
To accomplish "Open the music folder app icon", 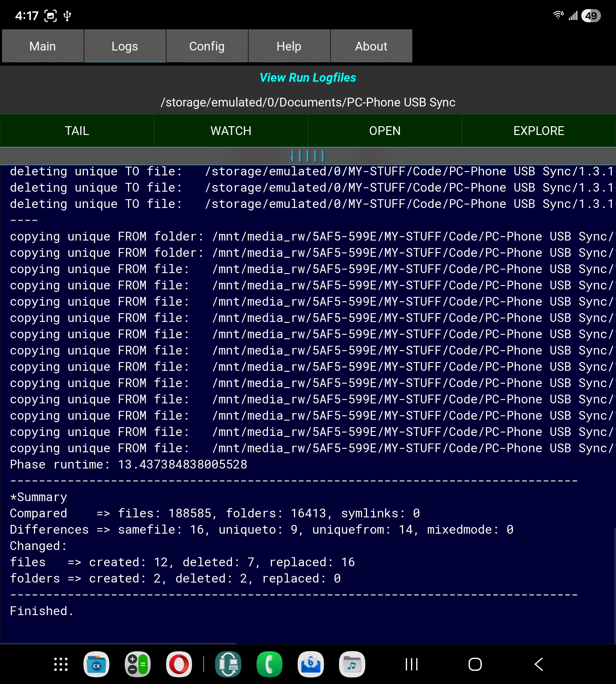I will pos(352,664).
